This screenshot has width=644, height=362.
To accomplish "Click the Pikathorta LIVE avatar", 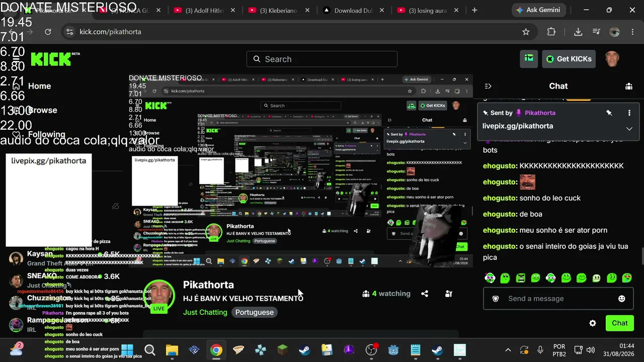I will pos(159,297).
